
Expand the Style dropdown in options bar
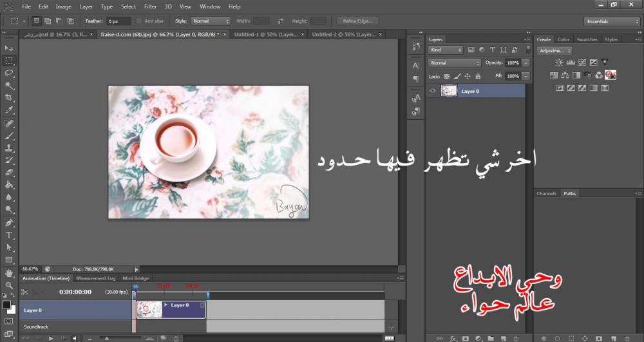[210, 21]
